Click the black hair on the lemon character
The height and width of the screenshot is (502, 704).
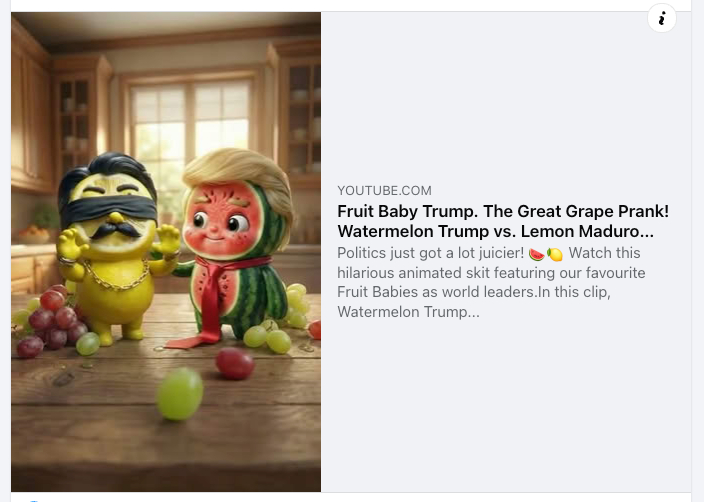(108, 173)
